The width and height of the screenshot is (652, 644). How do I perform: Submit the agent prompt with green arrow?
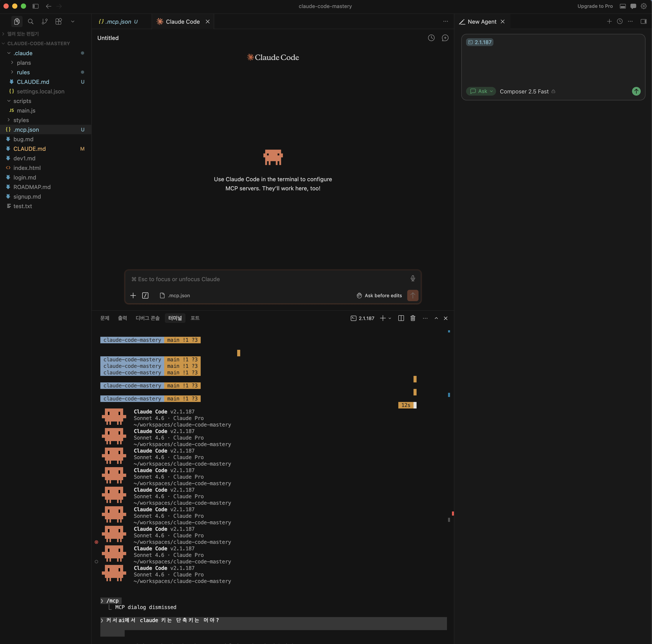[636, 91]
